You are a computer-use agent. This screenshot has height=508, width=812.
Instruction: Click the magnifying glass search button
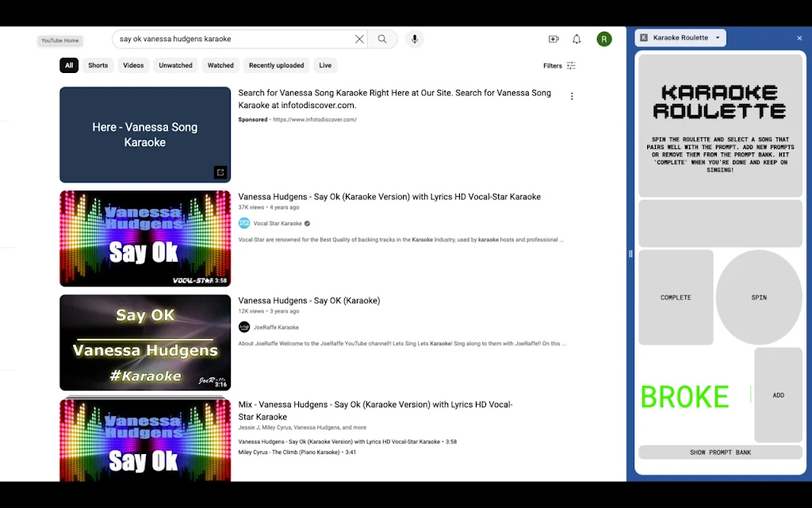(382, 39)
